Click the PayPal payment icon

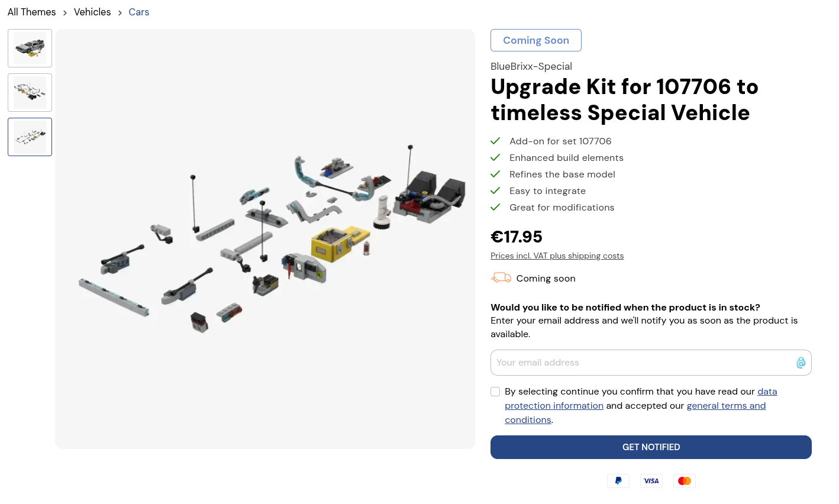pyautogui.click(x=618, y=481)
